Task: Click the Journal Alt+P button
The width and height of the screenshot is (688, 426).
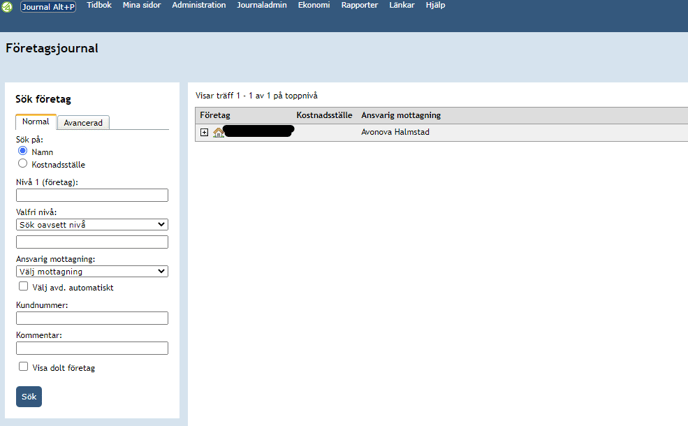Action: point(48,7)
